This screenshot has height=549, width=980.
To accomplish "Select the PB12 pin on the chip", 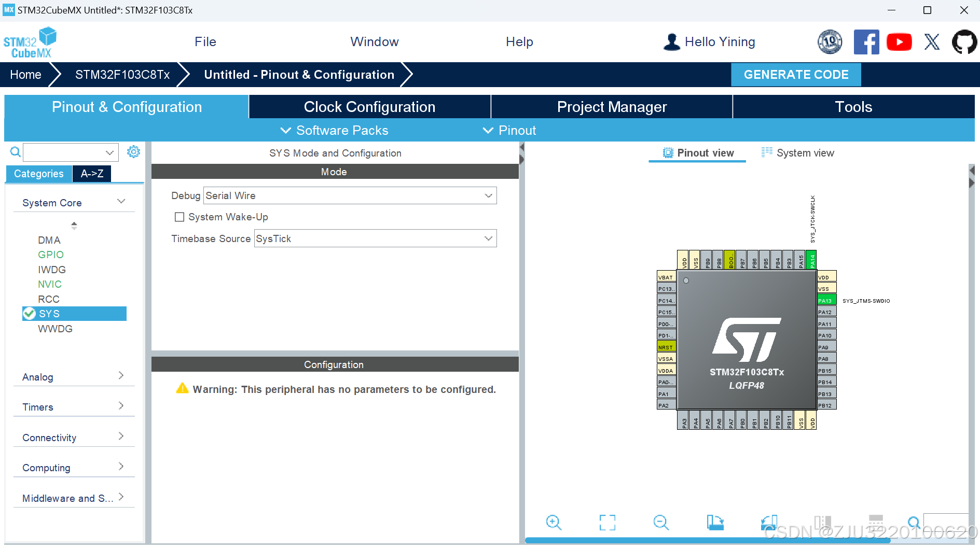I will (826, 405).
